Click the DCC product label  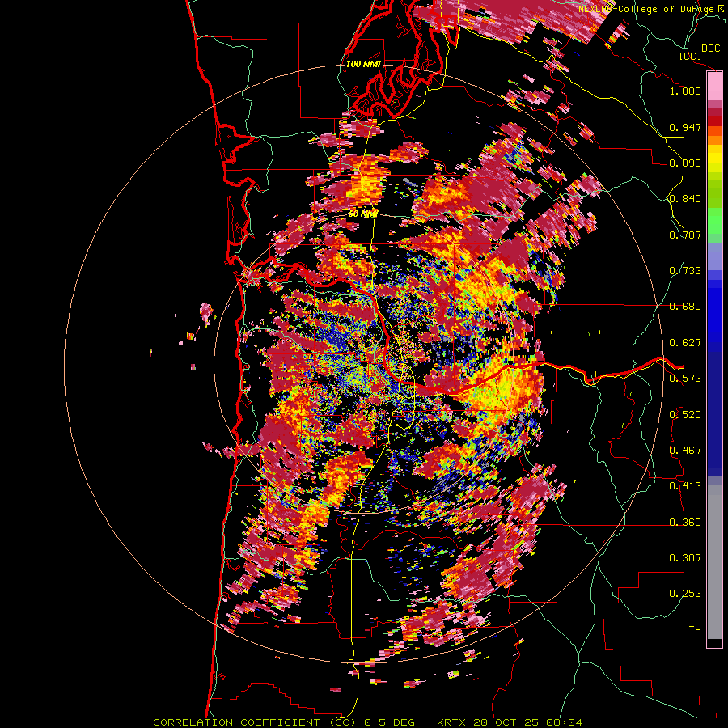710,49
